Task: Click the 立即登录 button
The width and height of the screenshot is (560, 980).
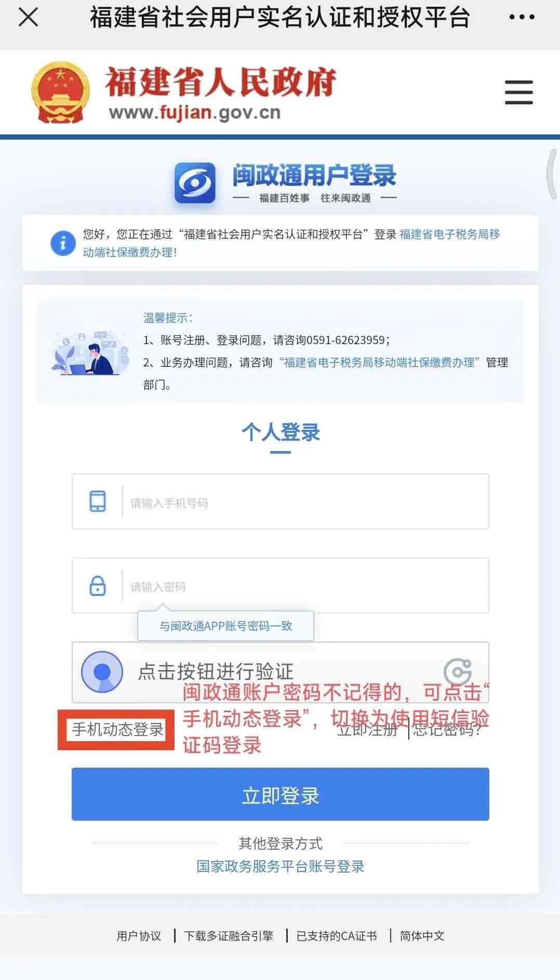Action: pos(281,794)
